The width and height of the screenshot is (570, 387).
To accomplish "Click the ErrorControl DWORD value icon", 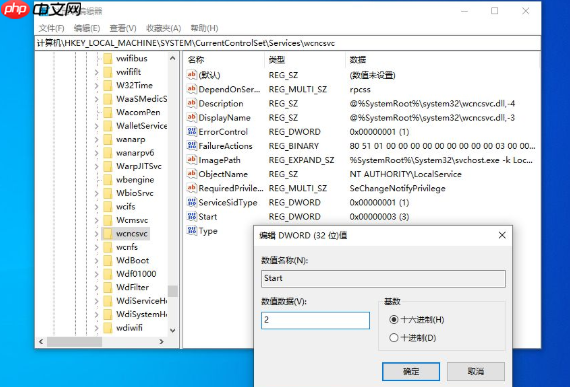I will click(x=192, y=132).
